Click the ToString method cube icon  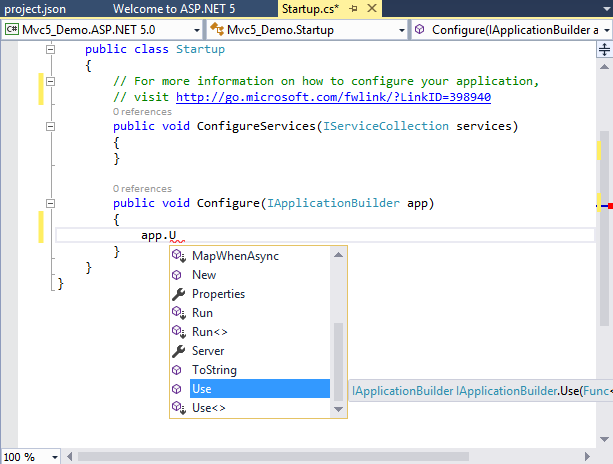click(x=177, y=370)
